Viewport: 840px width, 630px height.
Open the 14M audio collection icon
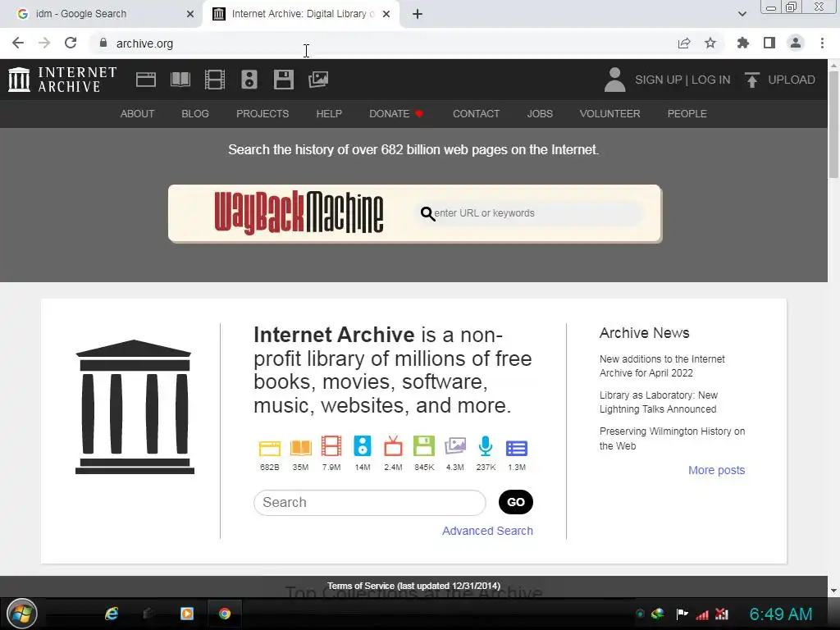pos(363,446)
